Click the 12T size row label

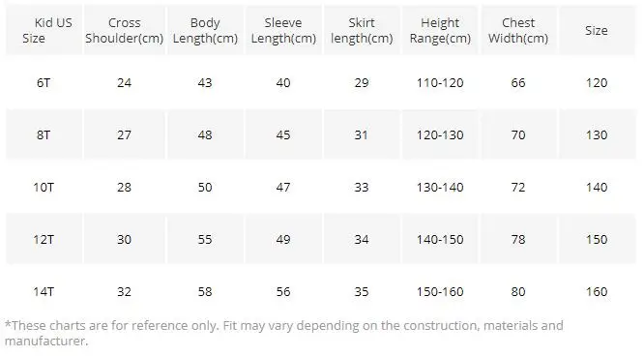(44, 240)
